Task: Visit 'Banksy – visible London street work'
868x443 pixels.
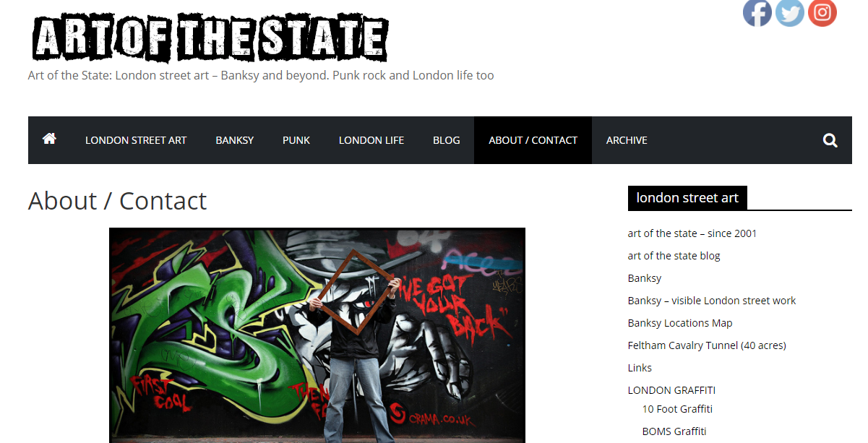Action: tap(712, 301)
